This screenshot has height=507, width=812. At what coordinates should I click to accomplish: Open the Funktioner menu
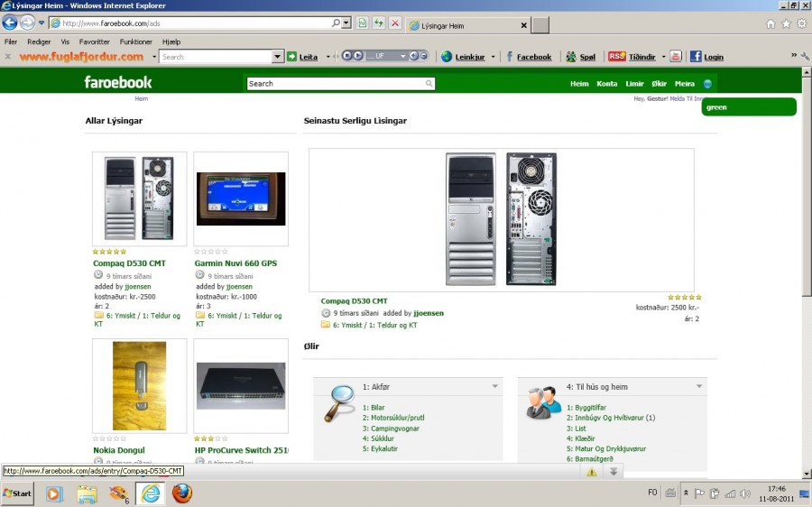tap(135, 41)
